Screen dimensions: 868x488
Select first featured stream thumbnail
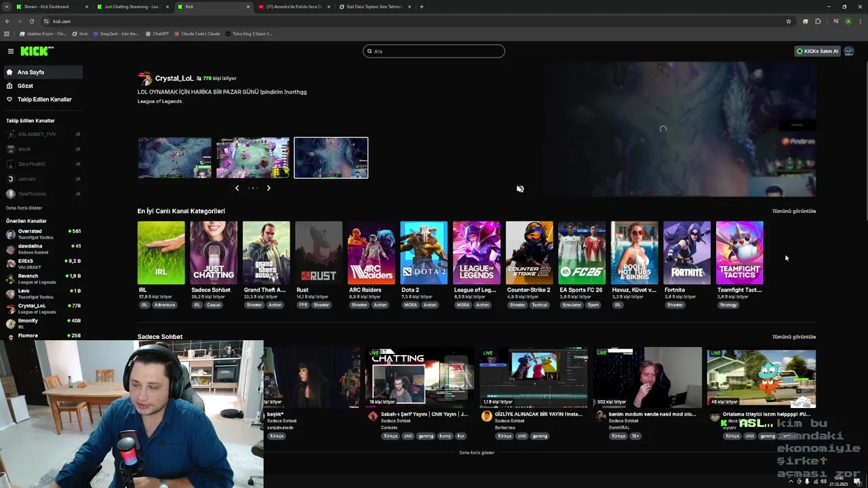click(175, 157)
